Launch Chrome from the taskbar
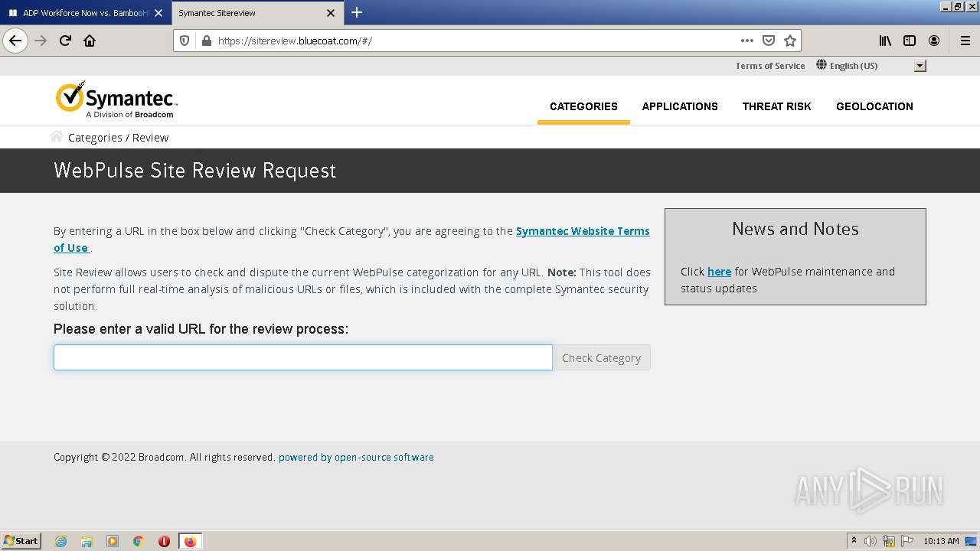Screen dimensions: 980x551 pyautogui.click(x=139, y=541)
